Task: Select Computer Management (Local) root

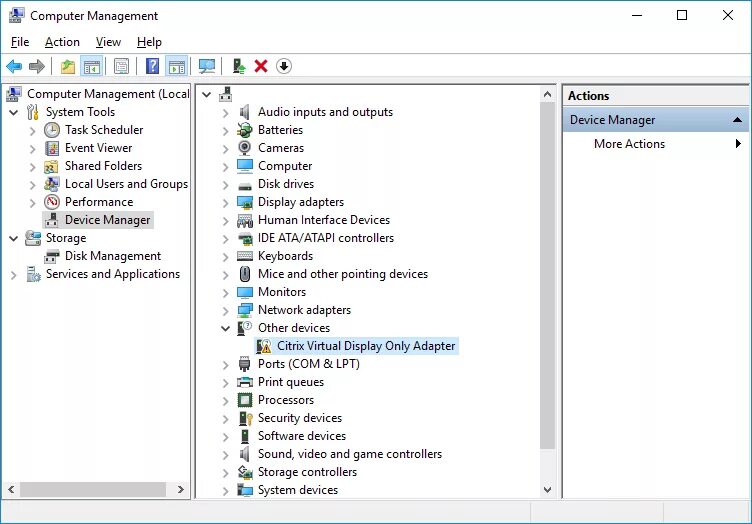Action: tap(108, 94)
